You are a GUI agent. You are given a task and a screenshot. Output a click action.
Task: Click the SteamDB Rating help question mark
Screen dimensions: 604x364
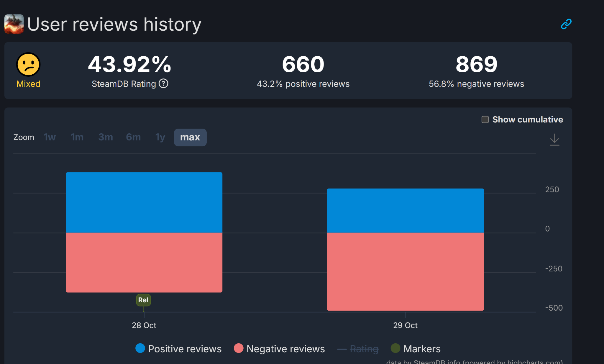[163, 84]
